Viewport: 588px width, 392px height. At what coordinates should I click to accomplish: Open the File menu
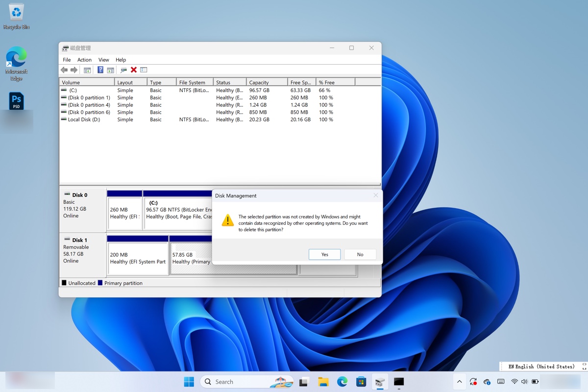point(67,60)
